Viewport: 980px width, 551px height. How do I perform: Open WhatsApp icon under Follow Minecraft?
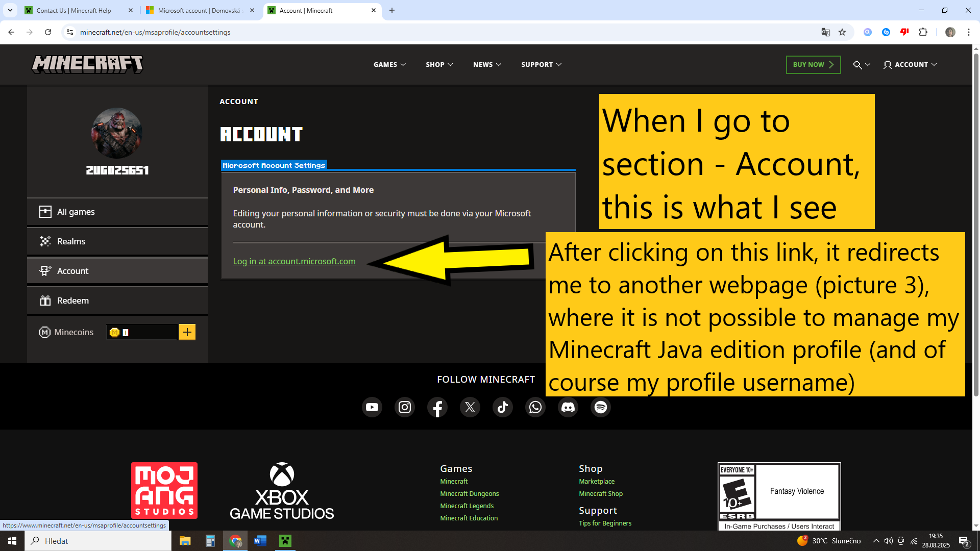point(535,407)
